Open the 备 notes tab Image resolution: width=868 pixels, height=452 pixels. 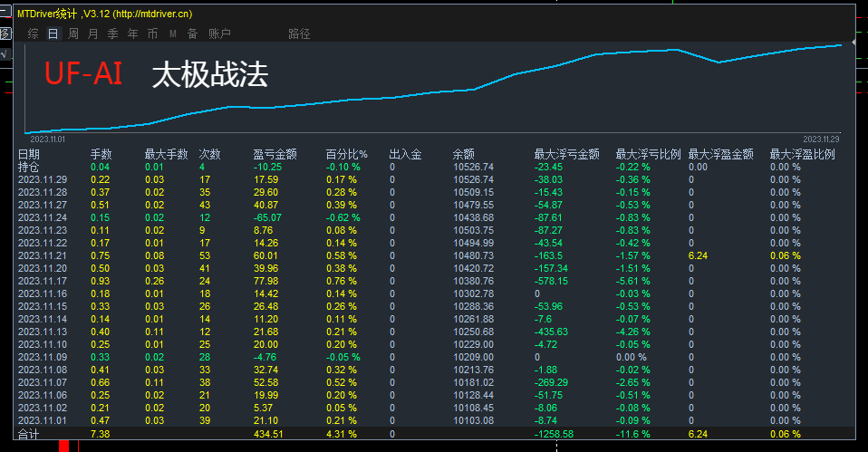click(x=193, y=34)
